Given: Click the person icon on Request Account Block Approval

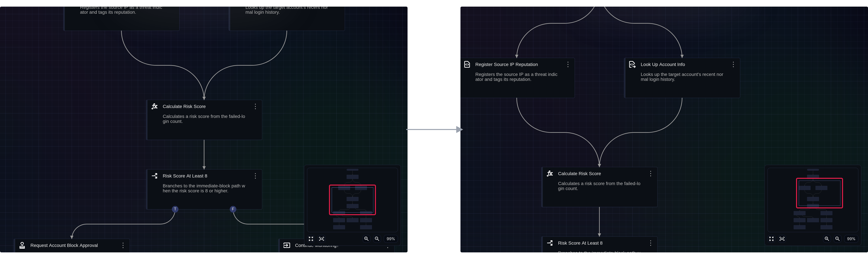Looking at the screenshot, I should coord(22,246).
